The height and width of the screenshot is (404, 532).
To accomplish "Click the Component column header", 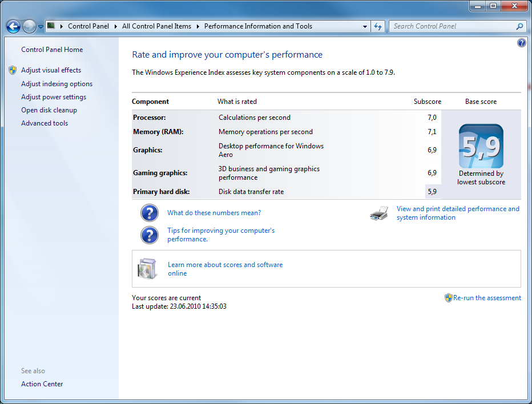I will pyautogui.click(x=150, y=102).
